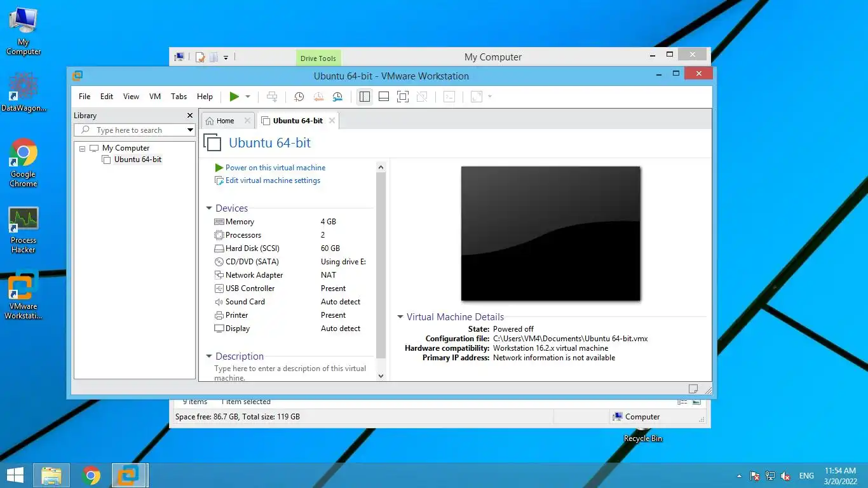Collapse the Virtual Machine Details section
Image resolution: width=868 pixels, height=488 pixels.
[x=400, y=317]
